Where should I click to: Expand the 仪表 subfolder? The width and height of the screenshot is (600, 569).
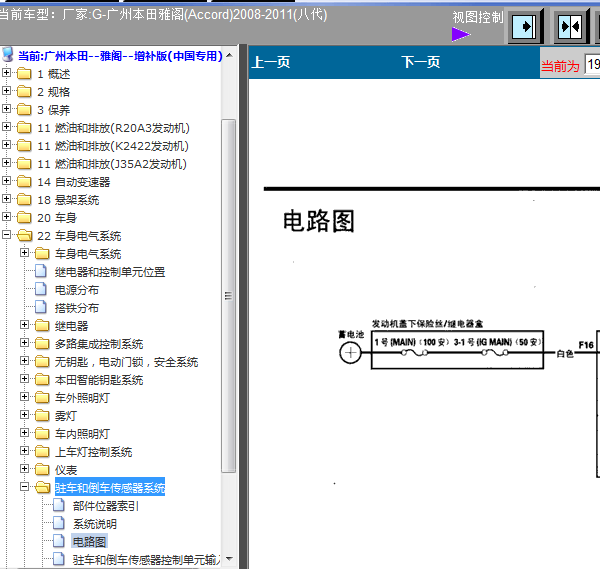[x=24, y=468]
